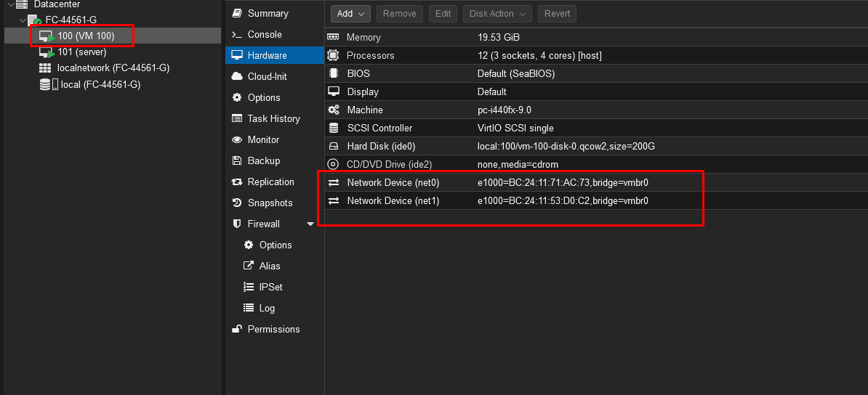Open the Disk Action dropdown

(497, 13)
